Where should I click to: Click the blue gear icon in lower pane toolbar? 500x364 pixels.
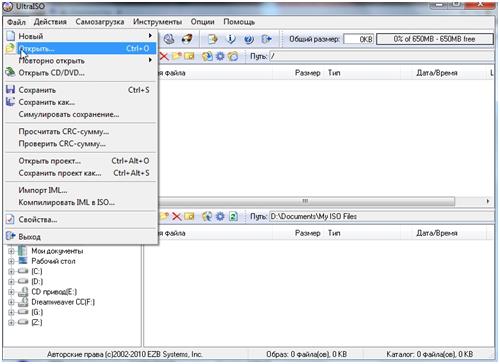click(220, 216)
